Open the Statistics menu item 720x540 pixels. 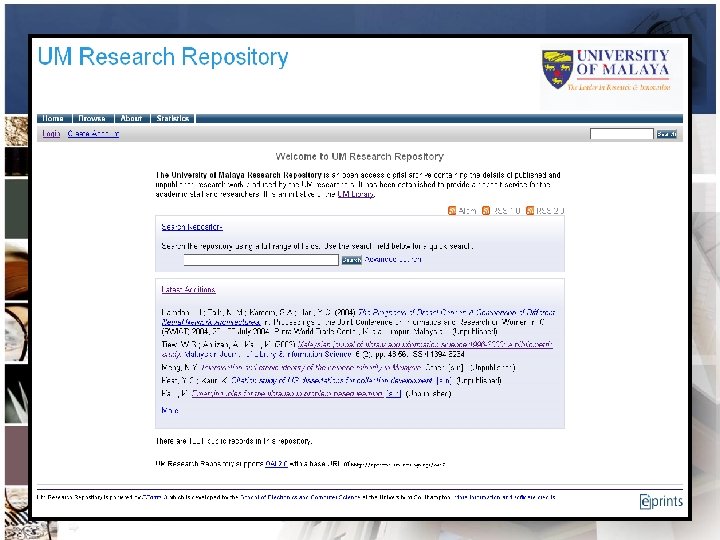click(x=173, y=118)
